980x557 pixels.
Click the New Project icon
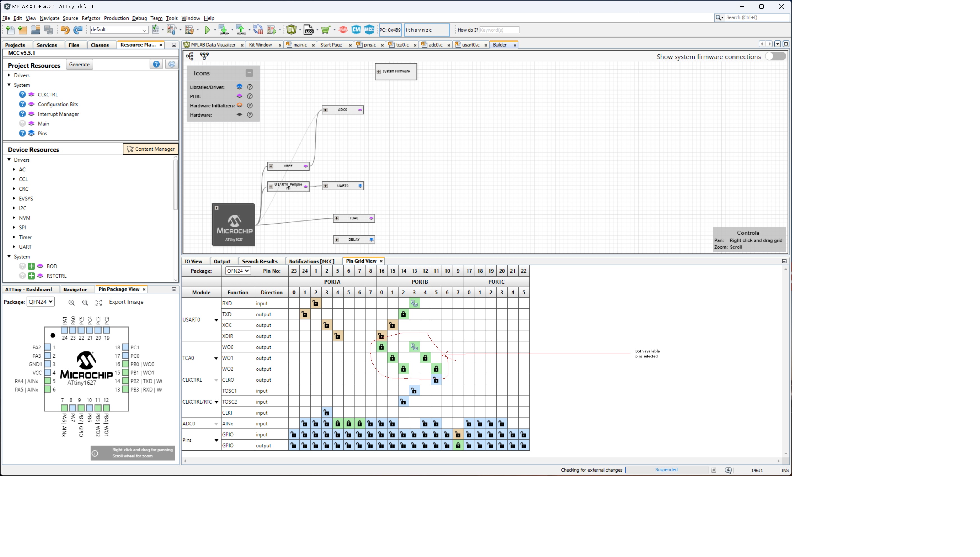(22, 29)
